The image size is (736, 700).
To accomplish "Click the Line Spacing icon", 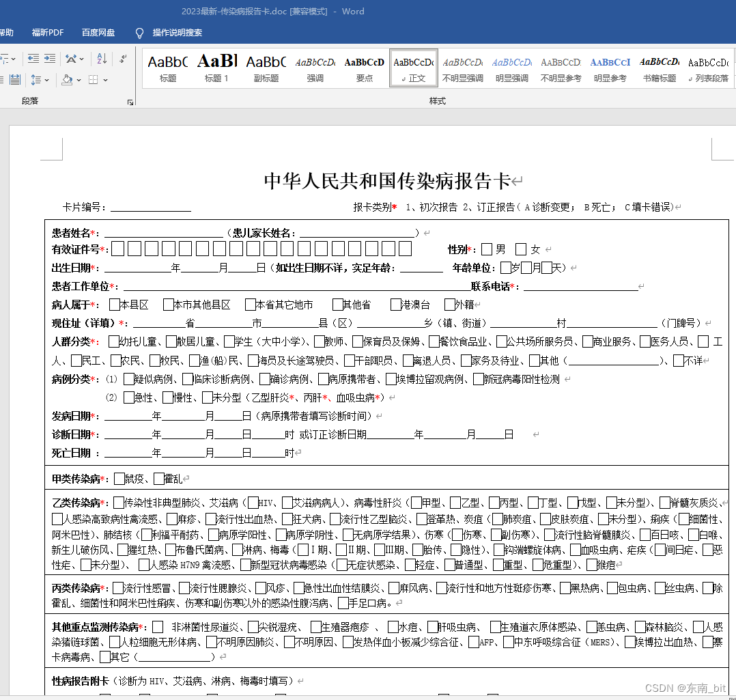I will (36, 79).
